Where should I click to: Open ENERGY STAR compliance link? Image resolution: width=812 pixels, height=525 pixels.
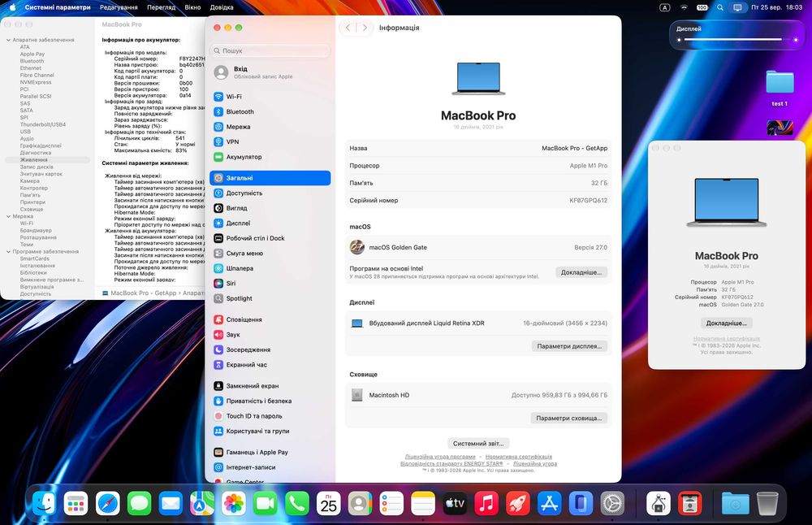(x=451, y=463)
